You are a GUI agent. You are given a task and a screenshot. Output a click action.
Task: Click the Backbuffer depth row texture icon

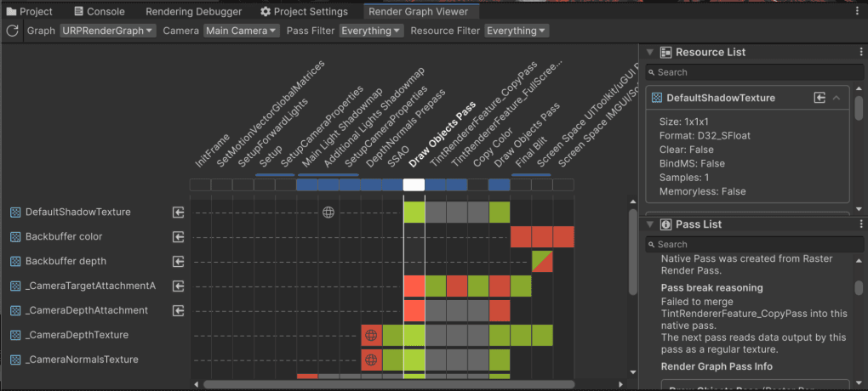(x=15, y=261)
